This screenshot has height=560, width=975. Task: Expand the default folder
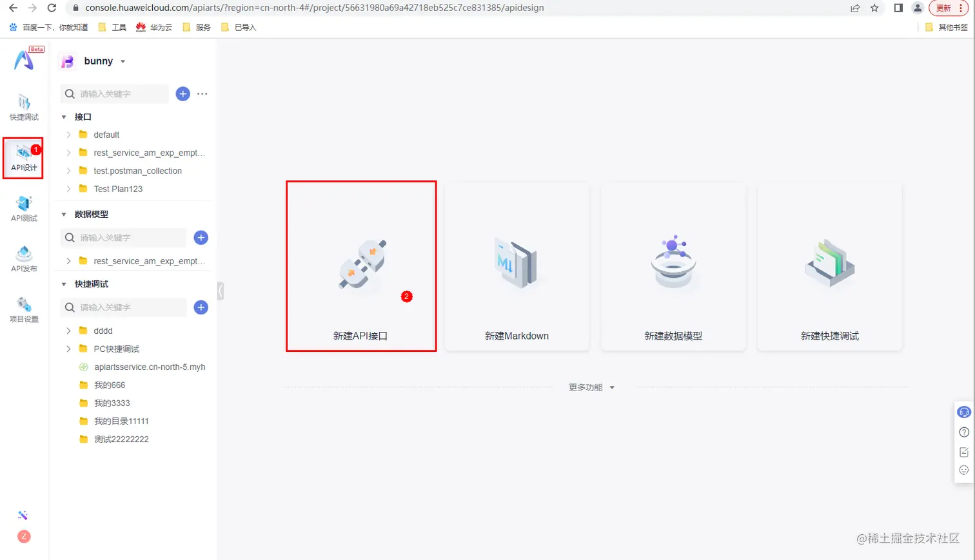[x=69, y=135]
